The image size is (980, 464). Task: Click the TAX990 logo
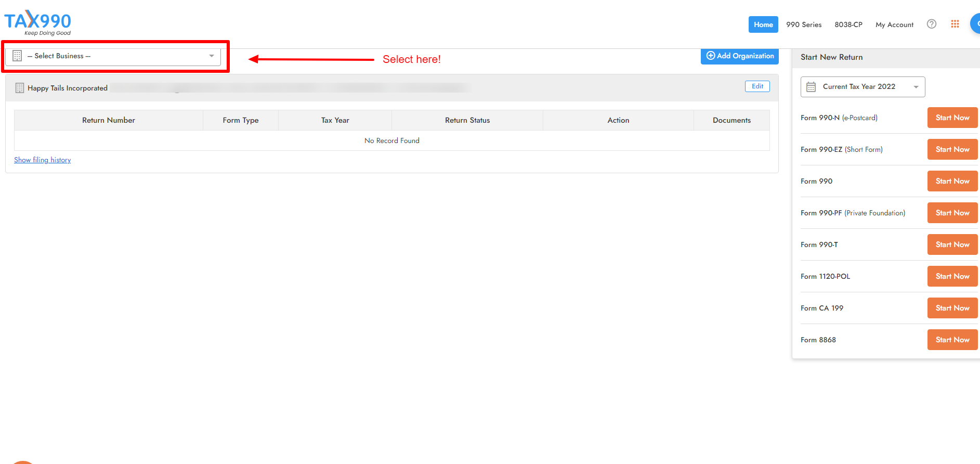coord(37,23)
